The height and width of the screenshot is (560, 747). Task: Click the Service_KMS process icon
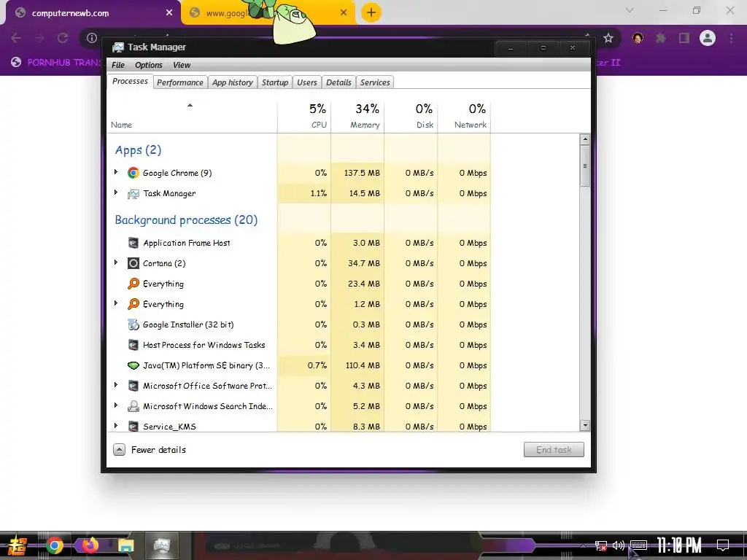point(133,426)
